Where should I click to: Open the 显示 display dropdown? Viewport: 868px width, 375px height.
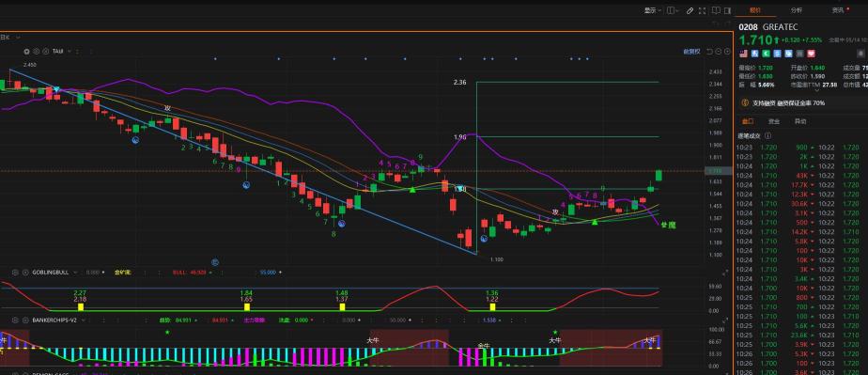[653, 10]
